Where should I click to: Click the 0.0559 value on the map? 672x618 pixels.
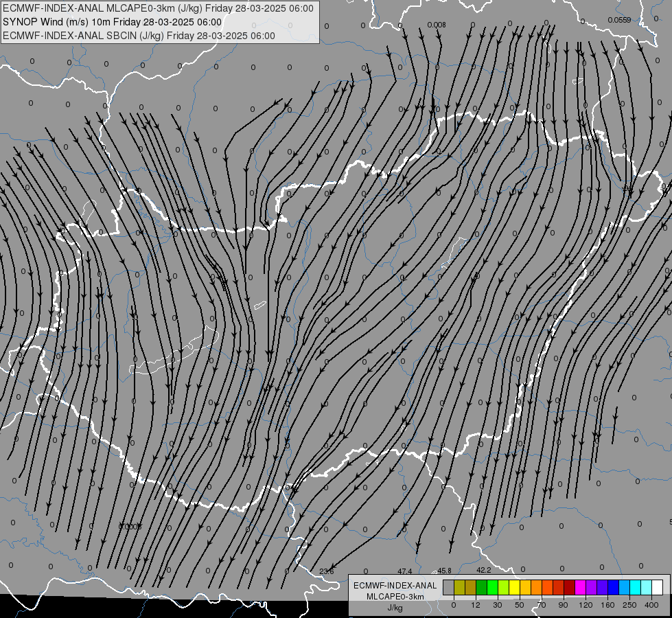point(619,20)
